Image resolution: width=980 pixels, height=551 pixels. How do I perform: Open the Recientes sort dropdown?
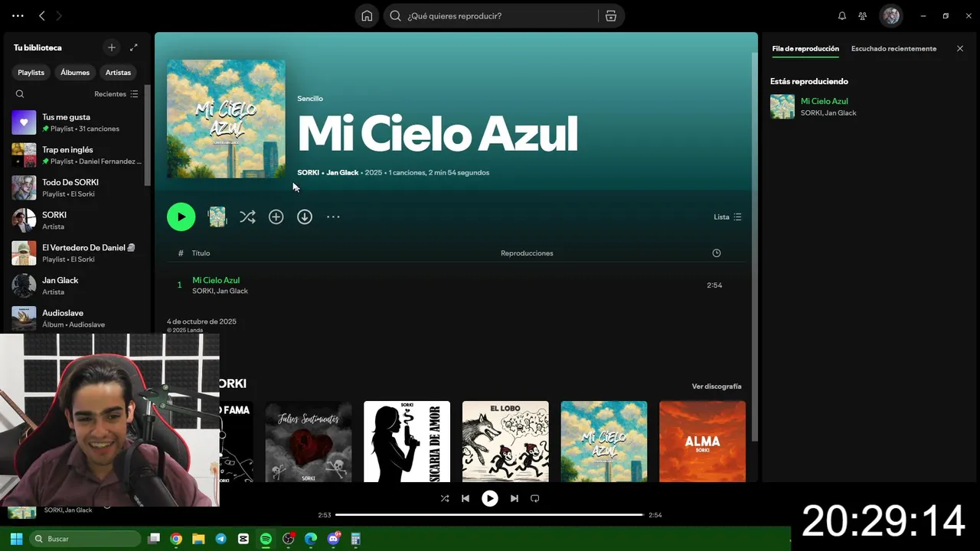(116, 94)
